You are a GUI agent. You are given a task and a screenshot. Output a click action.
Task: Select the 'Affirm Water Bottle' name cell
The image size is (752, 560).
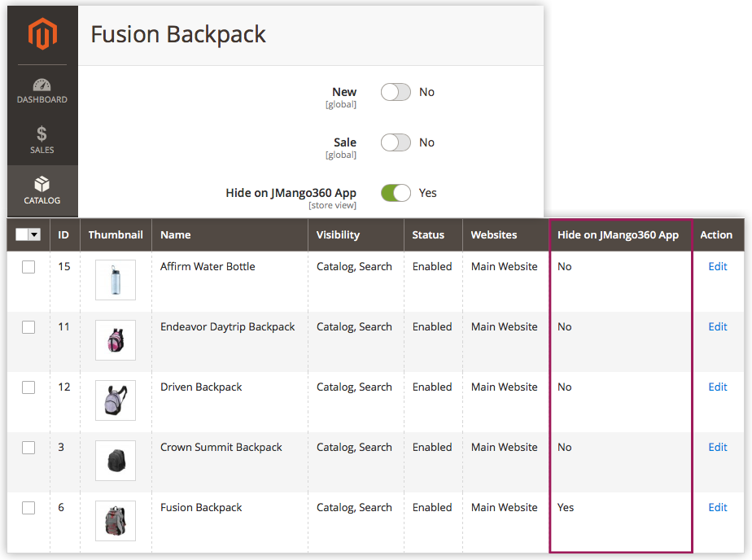point(208,267)
